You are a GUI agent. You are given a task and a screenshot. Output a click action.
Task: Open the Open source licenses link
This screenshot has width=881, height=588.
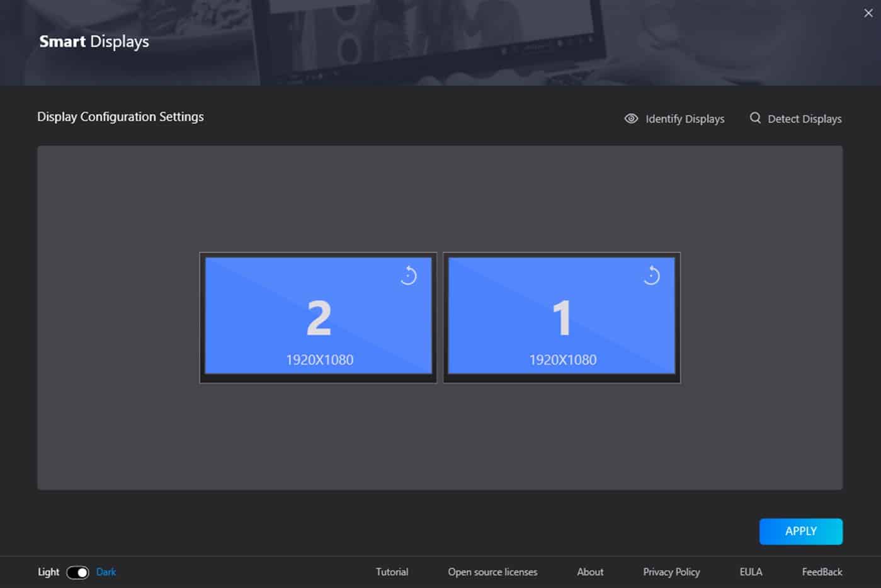pyautogui.click(x=492, y=572)
